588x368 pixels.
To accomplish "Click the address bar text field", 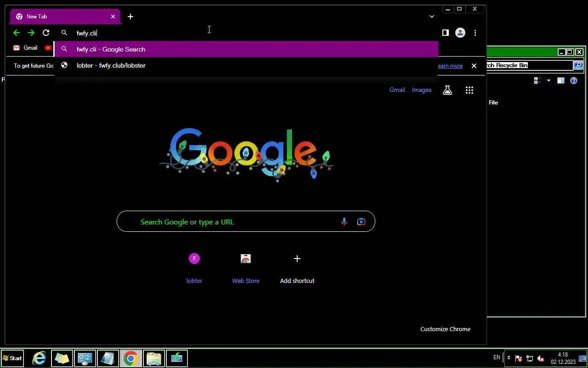I will point(248,33).
